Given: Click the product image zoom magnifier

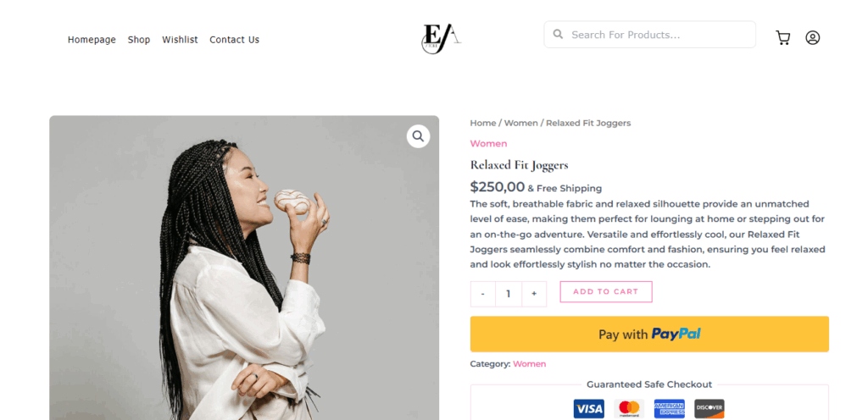Looking at the screenshot, I should pyautogui.click(x=418, y=136).
